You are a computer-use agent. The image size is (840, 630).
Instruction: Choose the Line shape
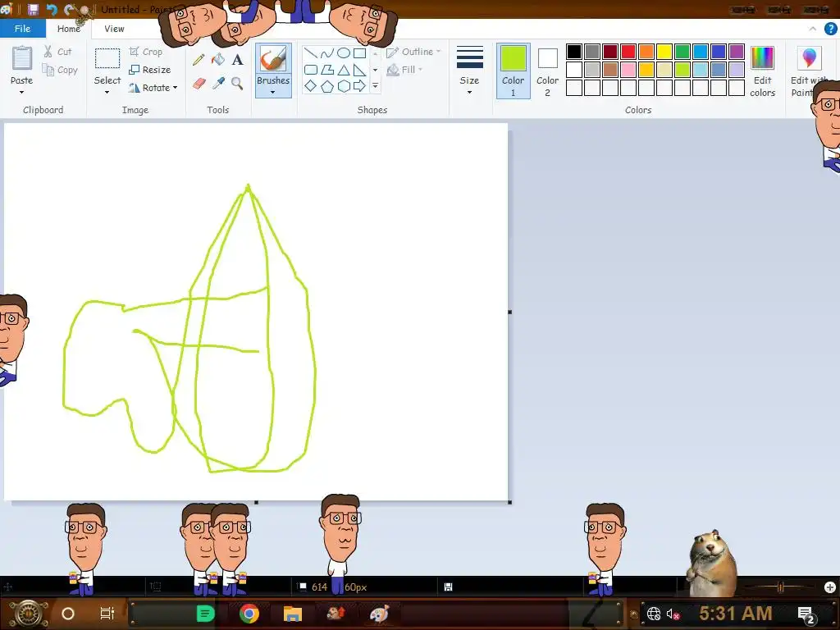click(x=310, y=53)
